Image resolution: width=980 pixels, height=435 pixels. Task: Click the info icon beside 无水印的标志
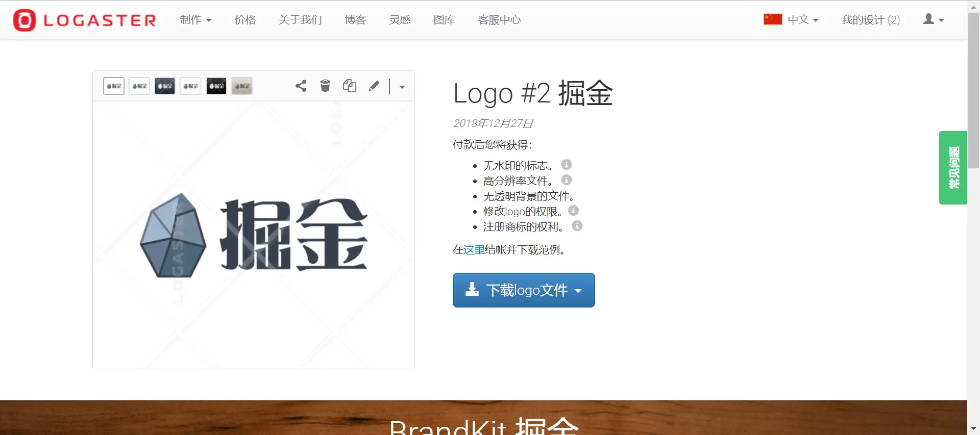[567, 165]
